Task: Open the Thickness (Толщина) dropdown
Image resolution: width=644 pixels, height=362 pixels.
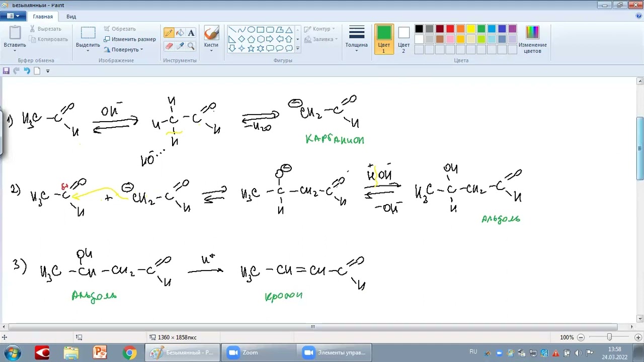Action: click(356, 39)
